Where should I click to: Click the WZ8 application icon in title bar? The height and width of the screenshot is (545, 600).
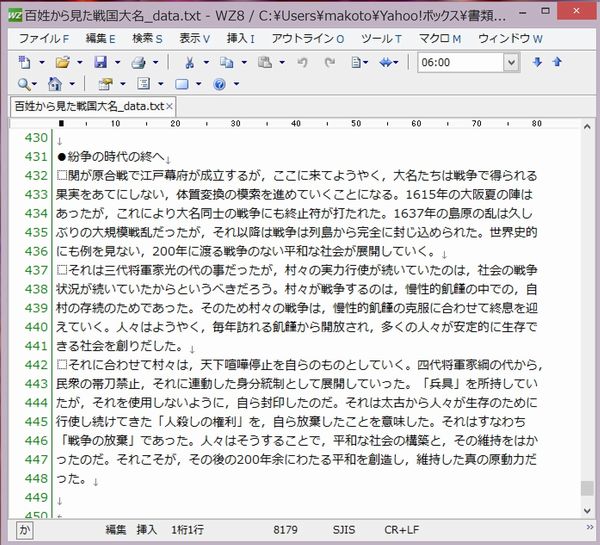coord(15,16)
